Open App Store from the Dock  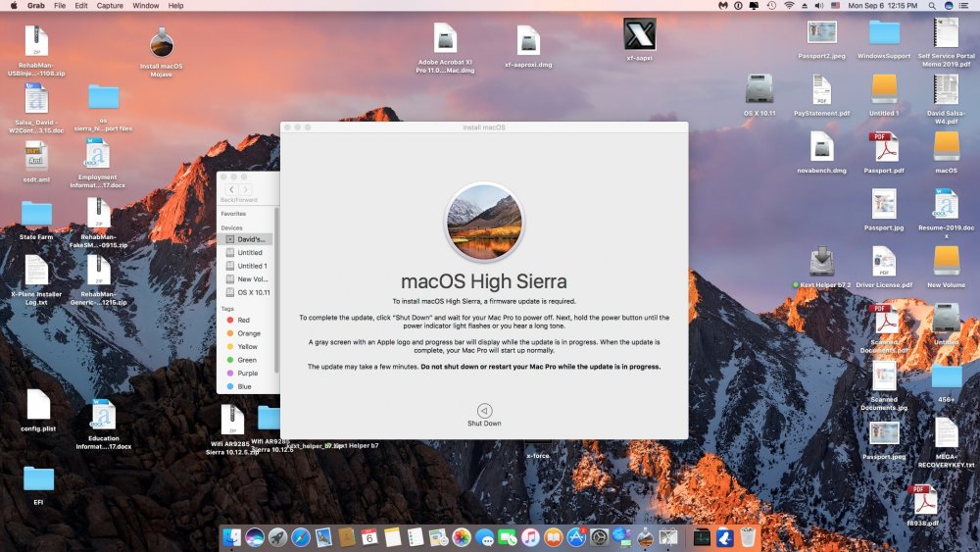[575, 537]
